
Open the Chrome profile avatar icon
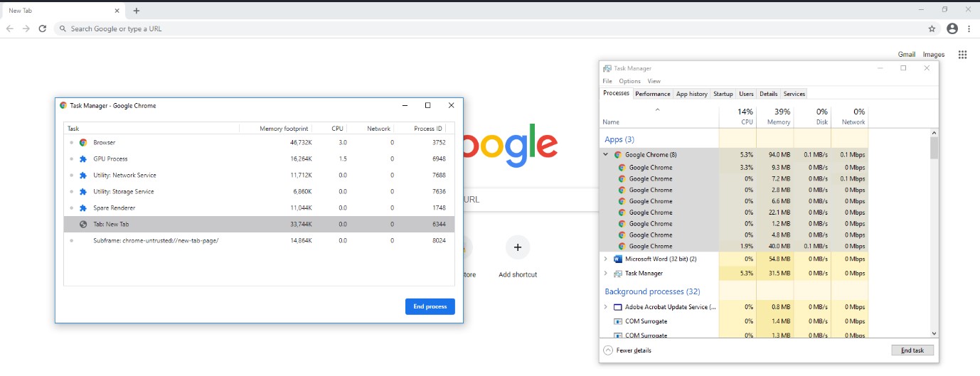tap(952, 28)
